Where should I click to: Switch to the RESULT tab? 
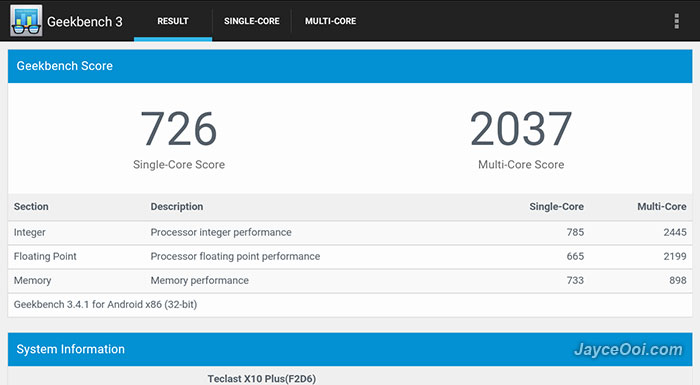point(173,21)
